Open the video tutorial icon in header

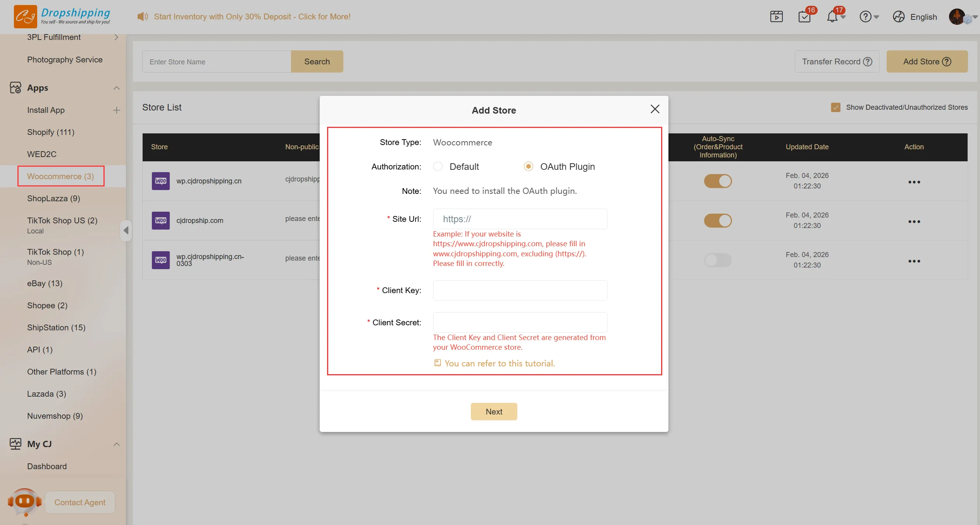point(776,17)
